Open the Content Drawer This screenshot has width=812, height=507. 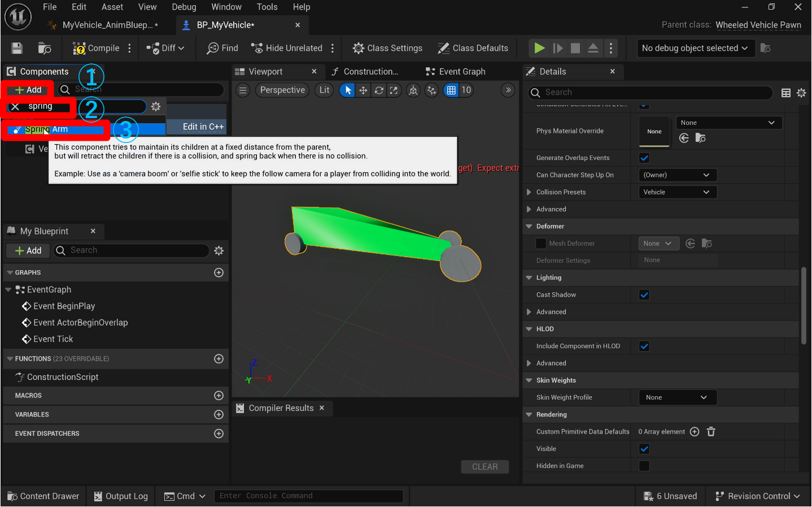(x=43, y=496)
